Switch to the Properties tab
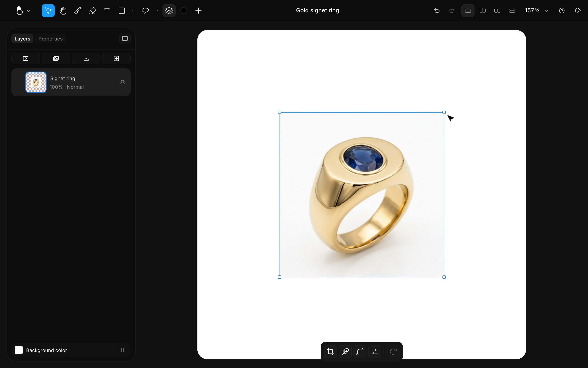Image resolution: width=588 pixels, height=368 pixels. (51, 39)
